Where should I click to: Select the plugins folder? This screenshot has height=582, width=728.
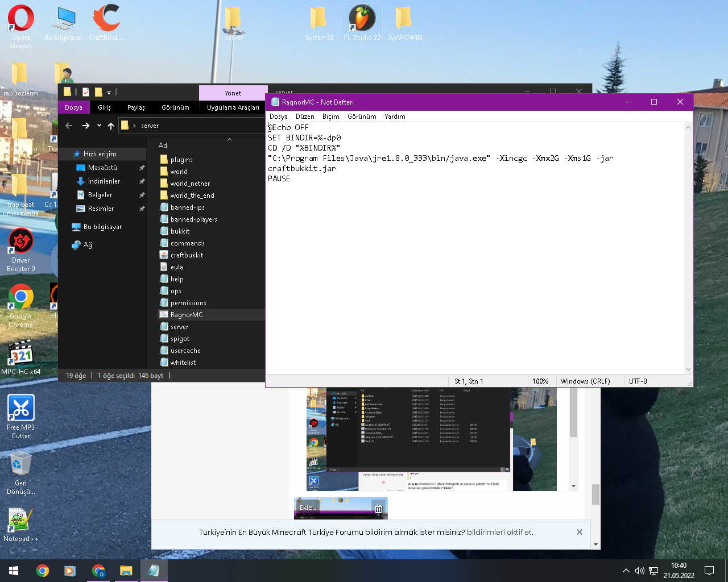tap(181, 160)
